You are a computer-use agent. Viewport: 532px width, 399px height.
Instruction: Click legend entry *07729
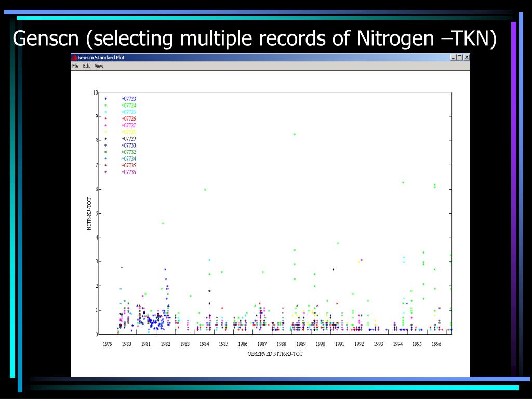(129, 139)
